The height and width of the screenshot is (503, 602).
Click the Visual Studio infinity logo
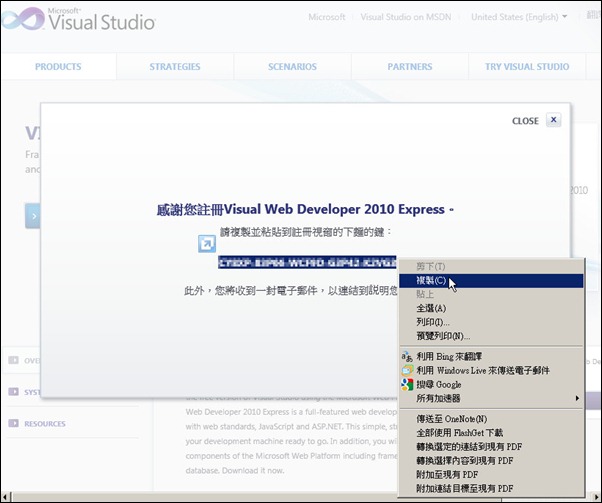coord(23,18)
